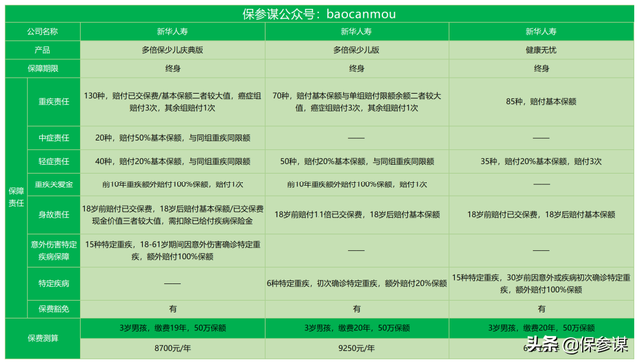639x364 pixels.
Task: Click product name '健康无忧'
Action: coord(541,50)
